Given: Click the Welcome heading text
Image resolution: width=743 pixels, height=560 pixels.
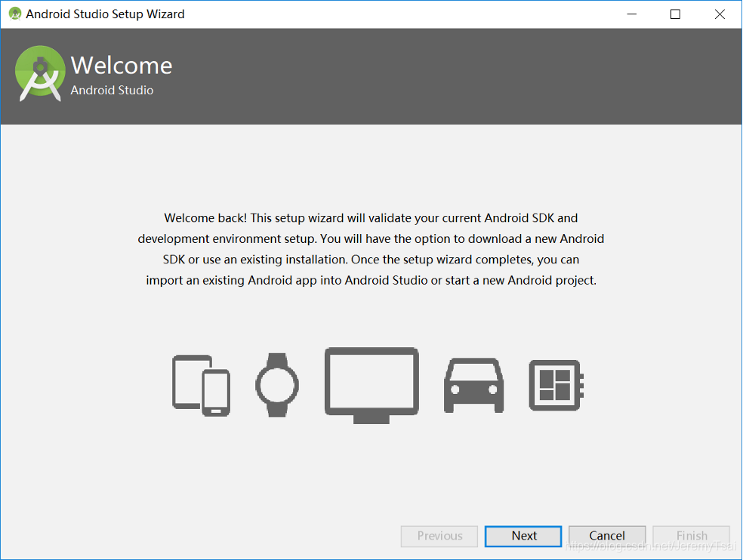Looking at the screenshot, I should coord(122,65).
